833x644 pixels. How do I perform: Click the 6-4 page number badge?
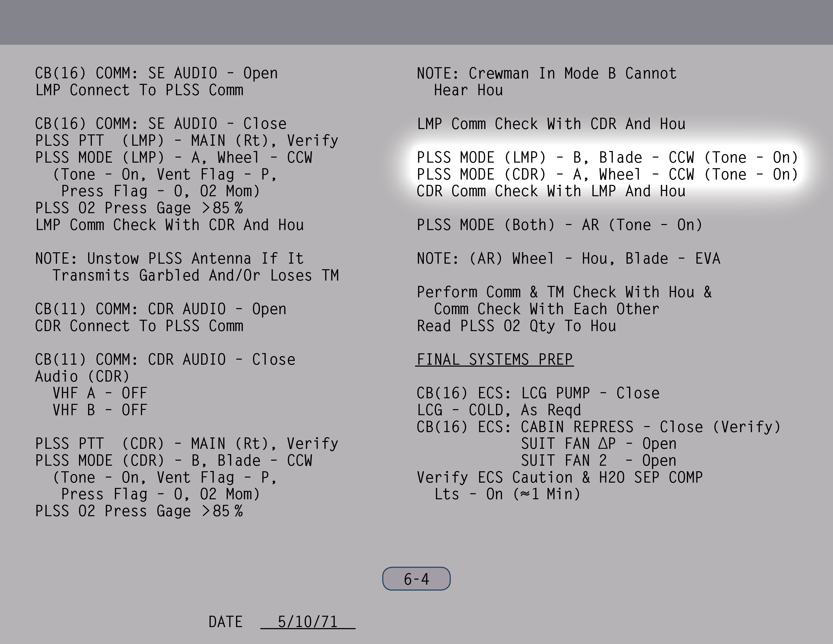pyautogui.click(x=416, y=579)
